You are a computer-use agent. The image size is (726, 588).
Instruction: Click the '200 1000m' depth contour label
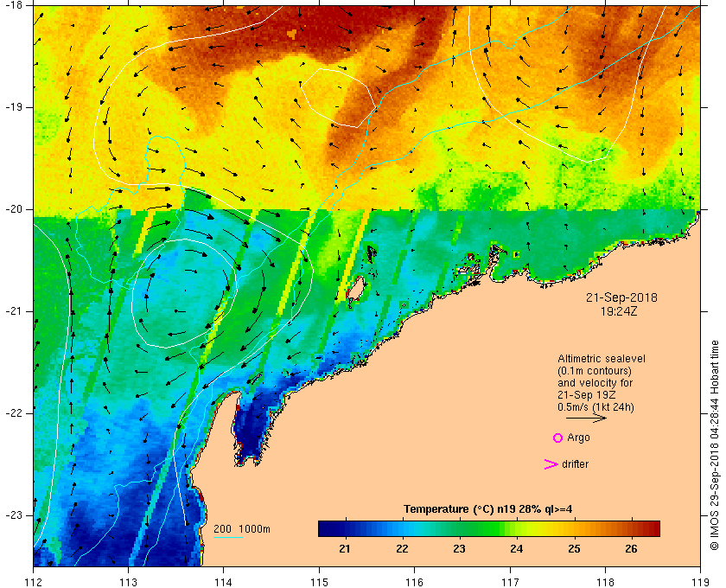tap(242, 529)
